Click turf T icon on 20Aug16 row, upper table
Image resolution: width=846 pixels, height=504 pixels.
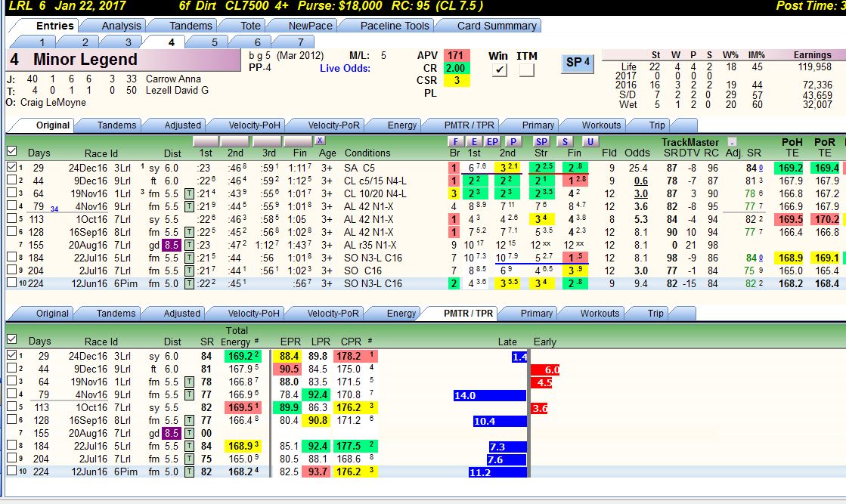point(189,246)
